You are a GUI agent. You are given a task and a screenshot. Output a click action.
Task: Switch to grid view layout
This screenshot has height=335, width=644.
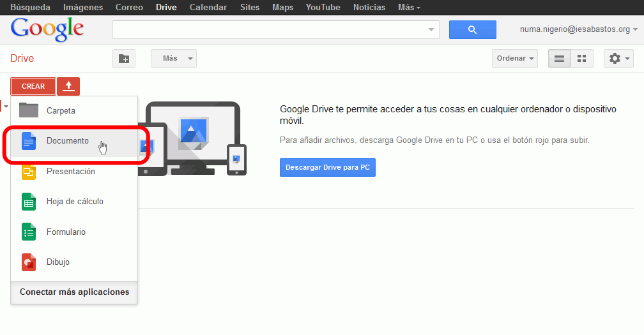point(582,59)
